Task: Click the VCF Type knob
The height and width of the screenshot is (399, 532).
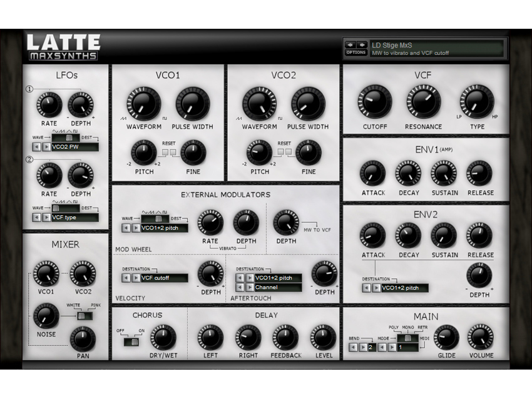Action: pos(477,102)
